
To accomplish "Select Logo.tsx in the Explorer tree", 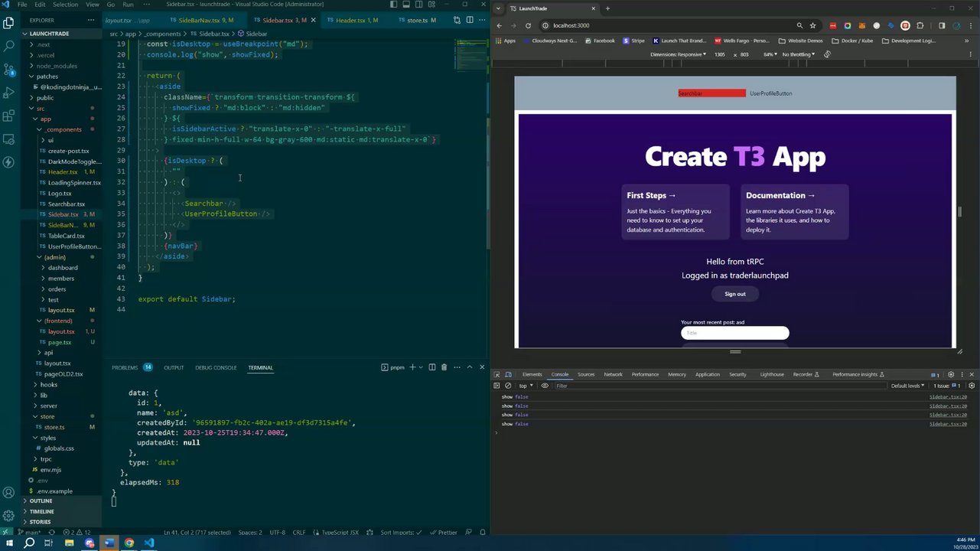I will (x=60, y=194).
